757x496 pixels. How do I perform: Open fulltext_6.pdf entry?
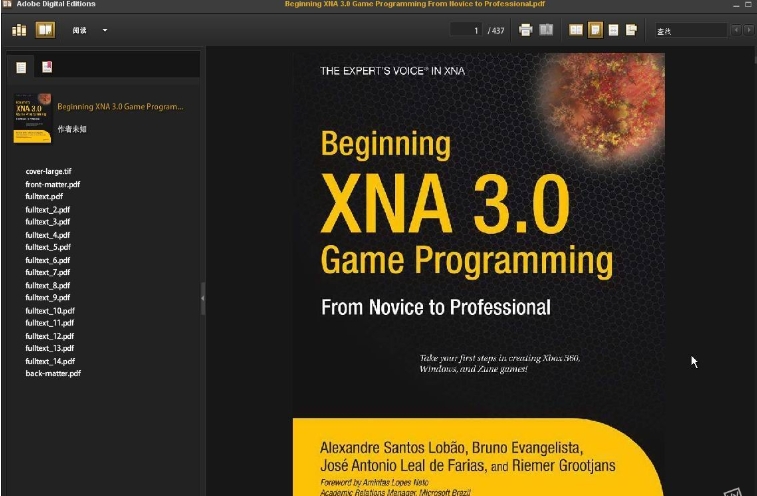pyautogui.click(x=47, y=260)
